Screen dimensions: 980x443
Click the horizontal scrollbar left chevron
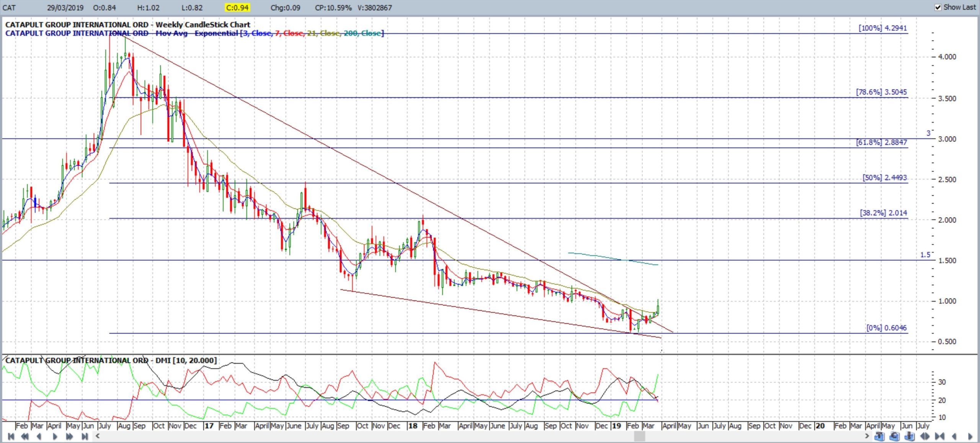point(98,436)
